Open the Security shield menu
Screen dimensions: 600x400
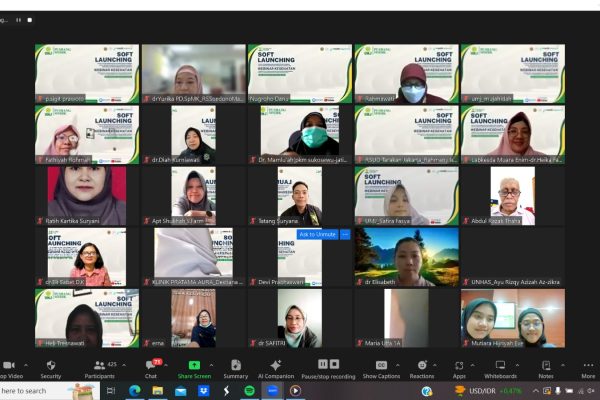tap(51, 365)
